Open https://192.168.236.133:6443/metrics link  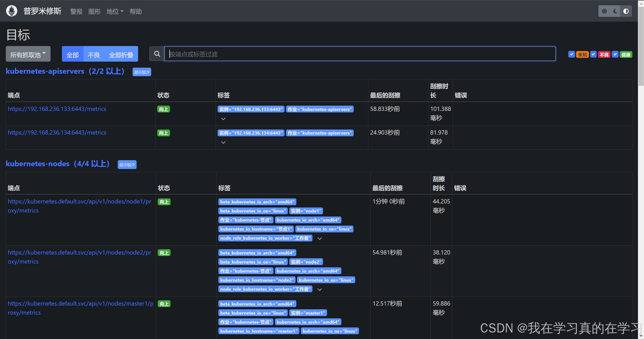(x=57, y=109)
